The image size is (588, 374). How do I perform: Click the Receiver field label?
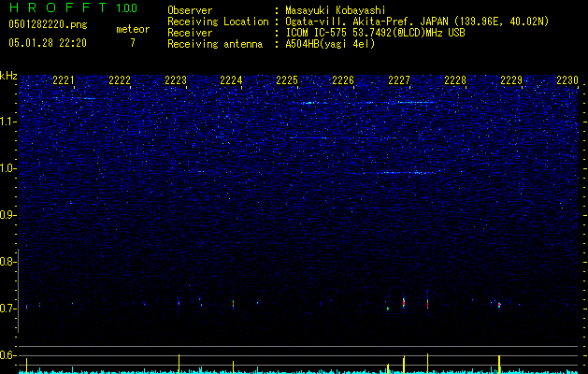point(190,33)
